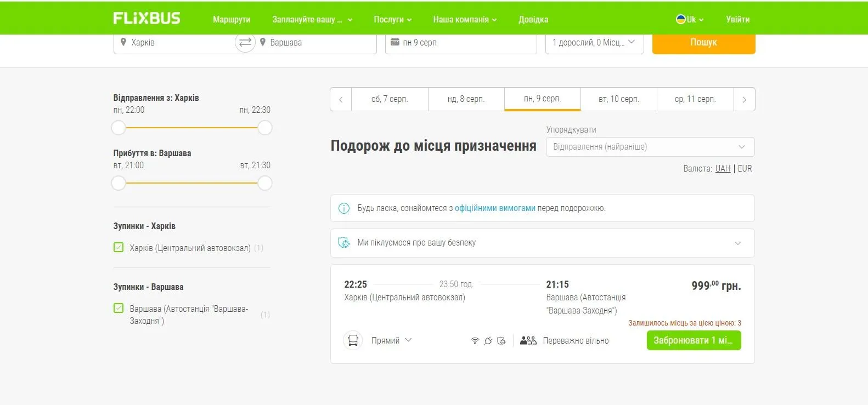868x405 pixels.
Task: Switch currency to EUR
Action: click(x=745, y=169)
